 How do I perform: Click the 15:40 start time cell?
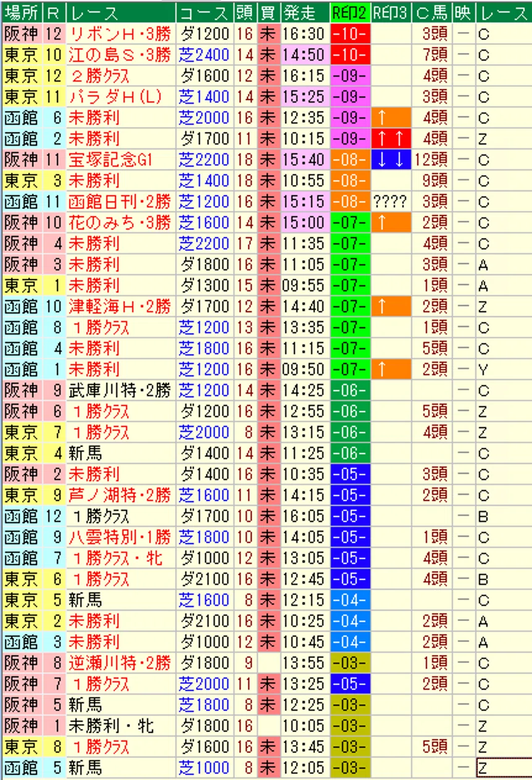(304, 160)
